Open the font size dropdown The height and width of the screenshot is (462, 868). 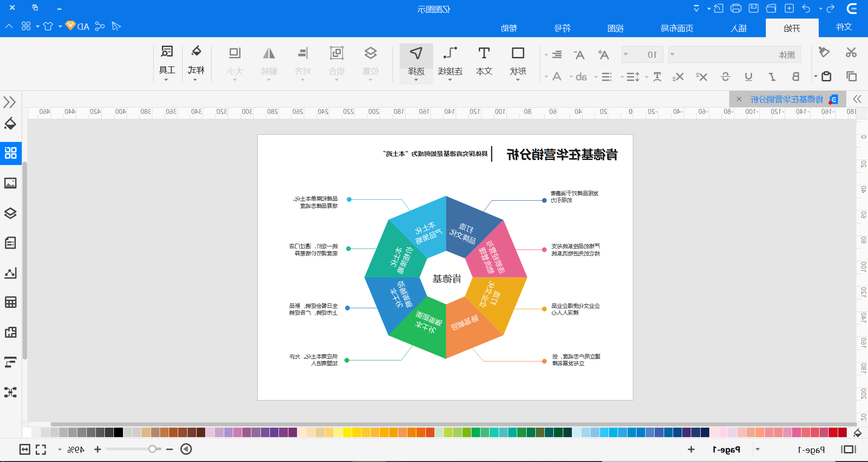(626, 55)
